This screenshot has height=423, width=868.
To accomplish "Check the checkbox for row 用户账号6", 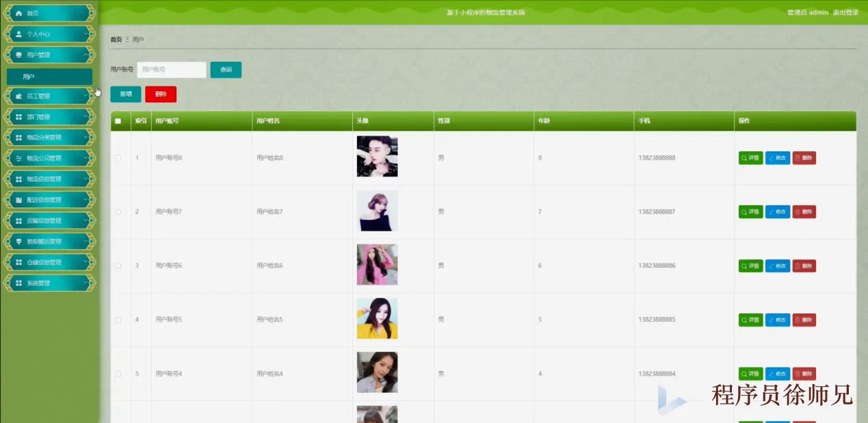I will click(x=118, y=266).
